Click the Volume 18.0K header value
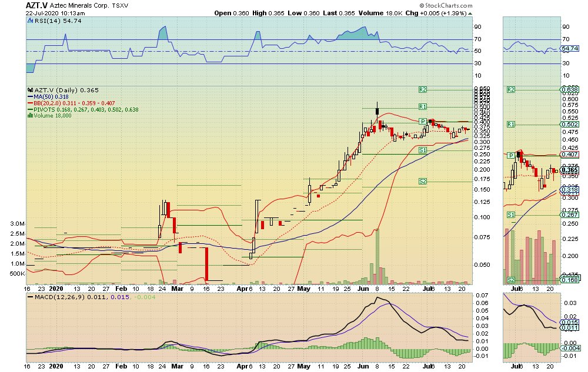This screenshot has width=588, height=372. click(380, 13)
